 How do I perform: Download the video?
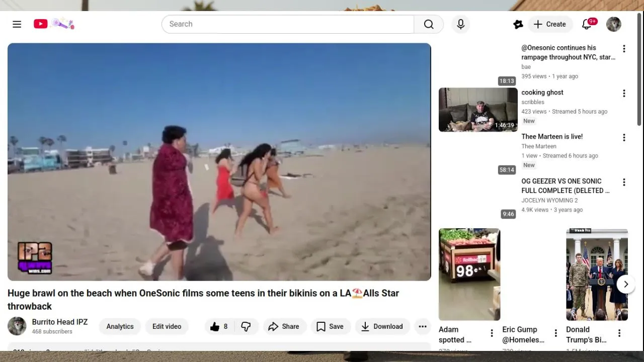coord(382,326)
